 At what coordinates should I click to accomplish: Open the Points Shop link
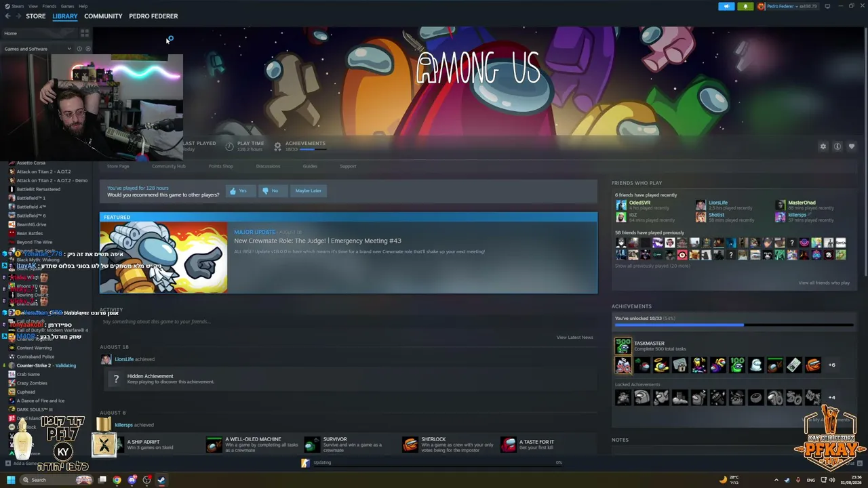tap(220, 166)
